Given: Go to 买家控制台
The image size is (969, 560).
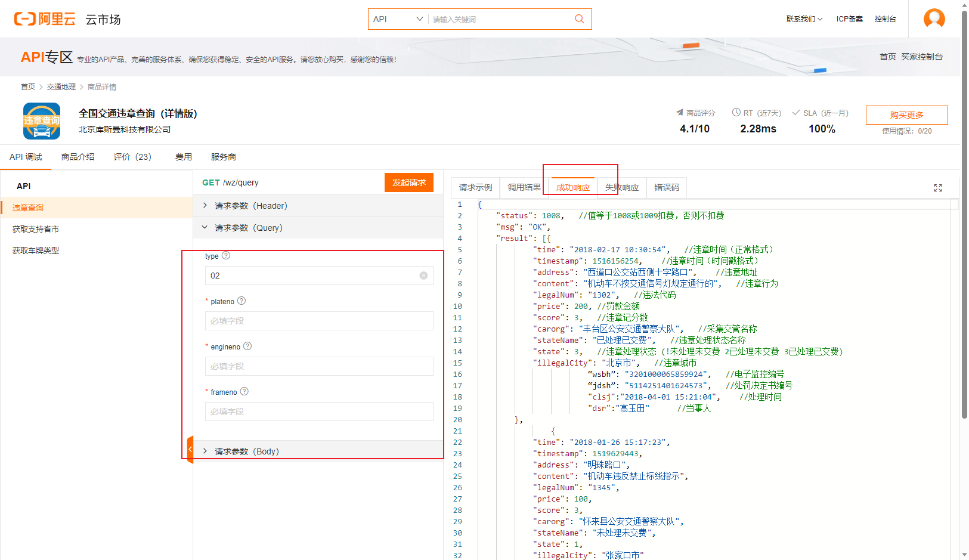Looking at the screenshot, I should (x=922, y=57).
